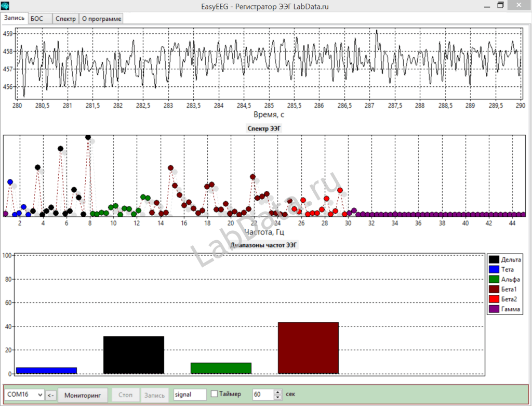
Task: Click the 'Спектр ЭЭГ' chart title
Action: 264,128
